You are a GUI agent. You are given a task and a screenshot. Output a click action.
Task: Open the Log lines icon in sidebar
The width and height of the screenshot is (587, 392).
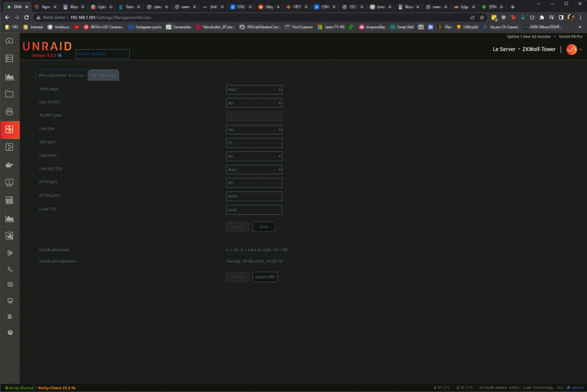[x=10, y=317]
